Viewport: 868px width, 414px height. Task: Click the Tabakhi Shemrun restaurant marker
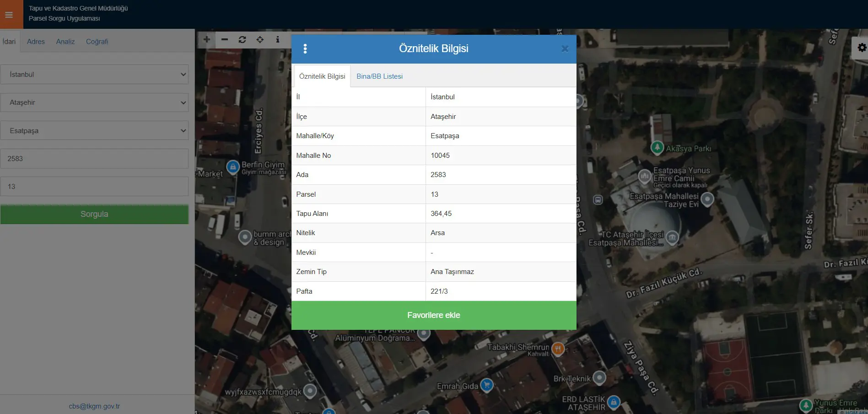pyautogui.click(x=558, y=349)
